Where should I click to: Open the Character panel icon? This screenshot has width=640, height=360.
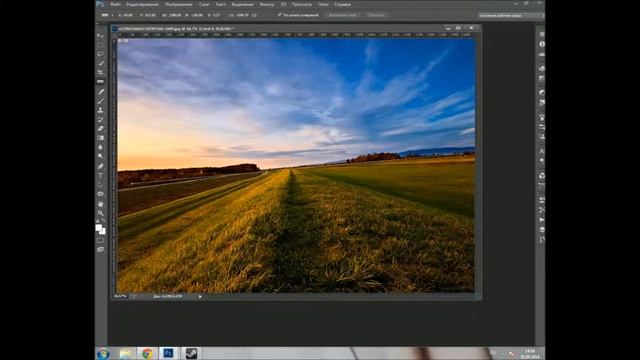pos(542,151)
